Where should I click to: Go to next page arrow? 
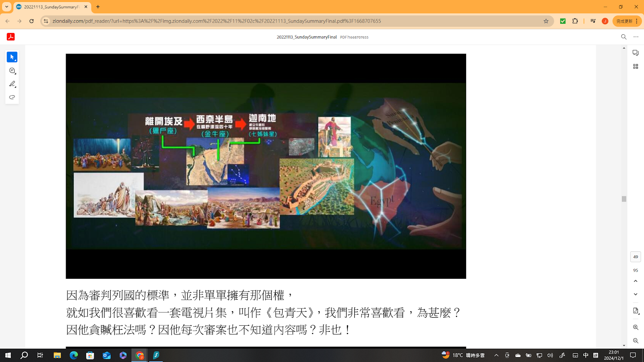pyautogui.click(x=636, y=294)
